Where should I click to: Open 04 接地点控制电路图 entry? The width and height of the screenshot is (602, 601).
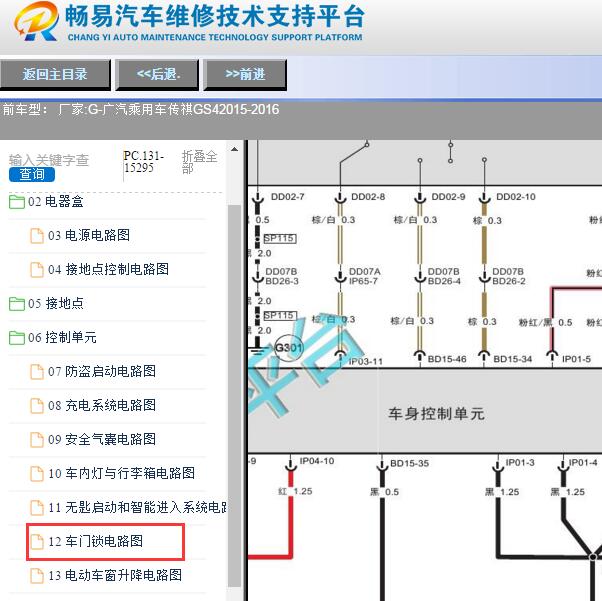click(x=109, y=269)
